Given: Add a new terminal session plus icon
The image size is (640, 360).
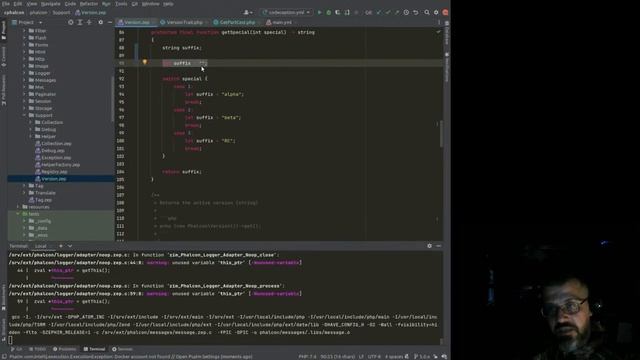Looking at the screenshot, I should point(61,246).
